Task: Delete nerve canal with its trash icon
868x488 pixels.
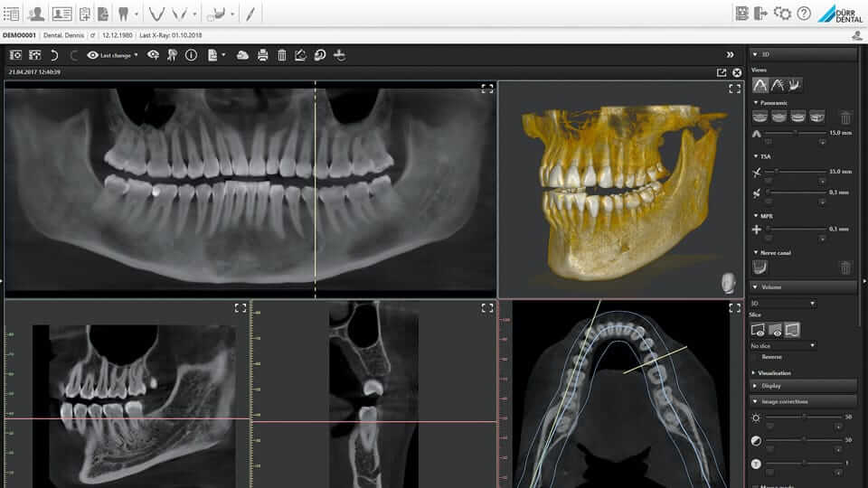Action: pos(845,267)
